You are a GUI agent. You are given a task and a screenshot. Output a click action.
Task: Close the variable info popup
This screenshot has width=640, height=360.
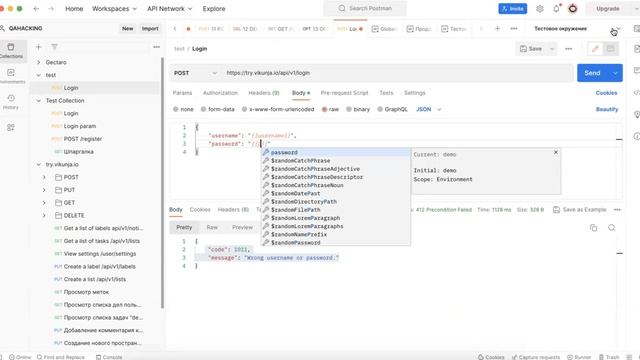(556, 152)
